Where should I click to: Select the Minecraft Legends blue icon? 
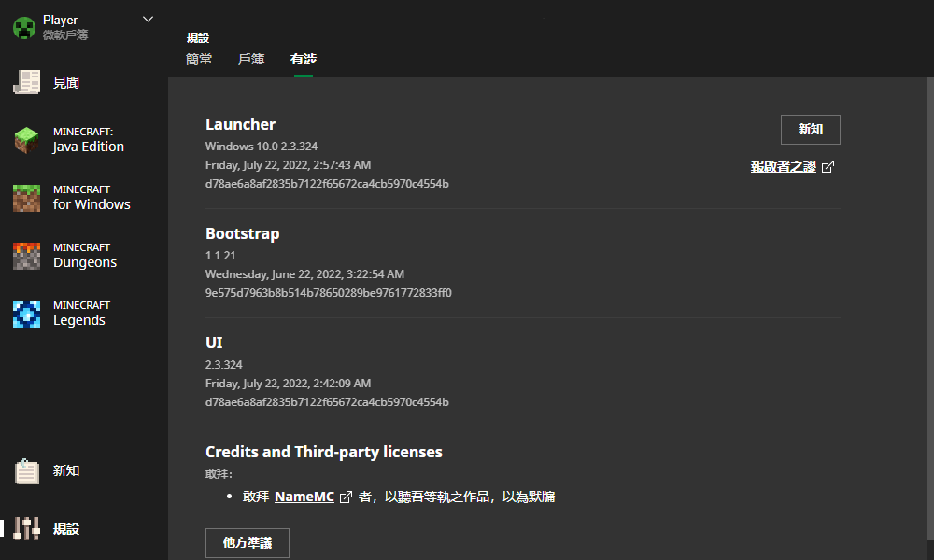pos(27,314)
